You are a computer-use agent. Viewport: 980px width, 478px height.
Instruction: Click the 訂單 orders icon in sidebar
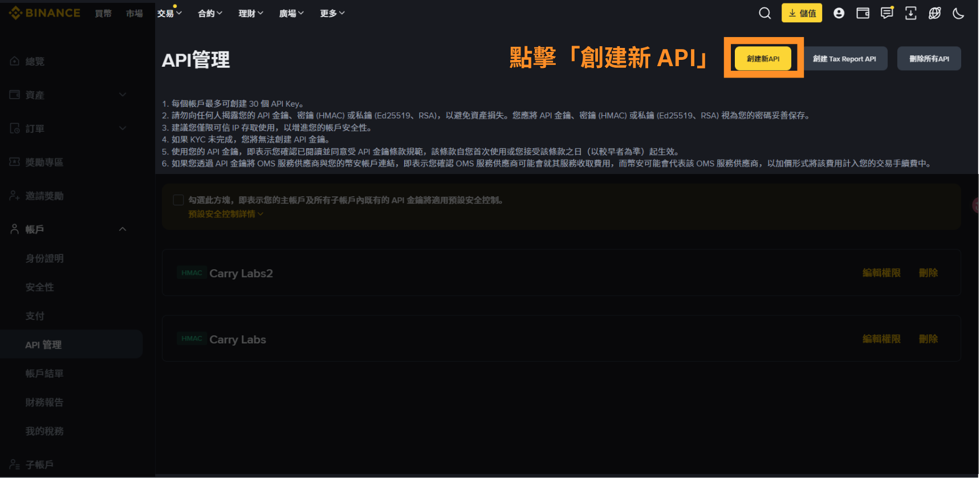(15, 128)
